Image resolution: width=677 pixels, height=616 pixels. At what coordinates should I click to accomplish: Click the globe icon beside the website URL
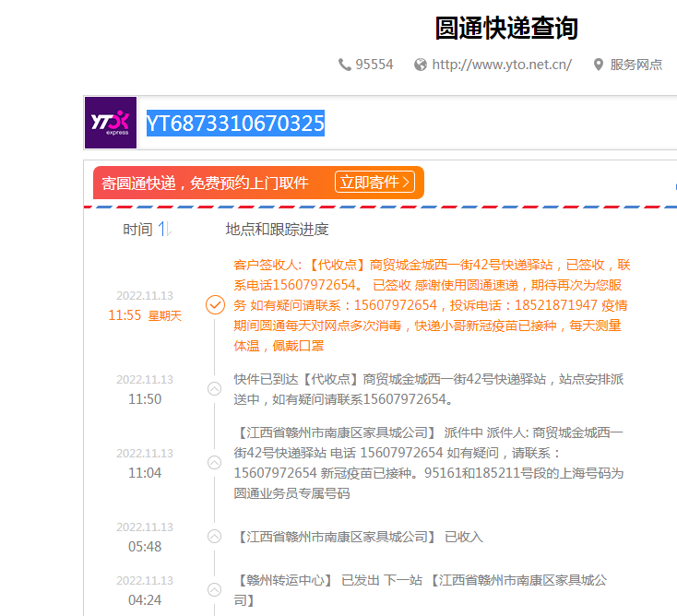click(420, 65)
